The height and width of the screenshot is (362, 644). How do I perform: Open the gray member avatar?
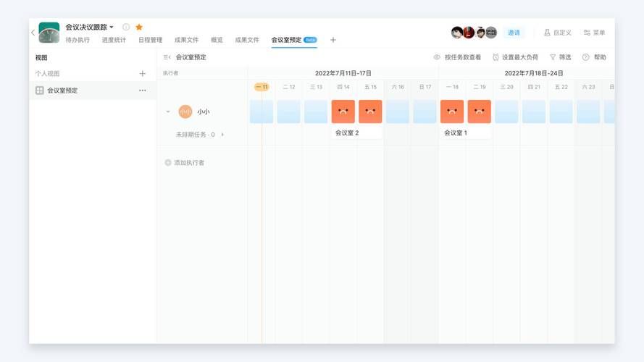(491, 33)
